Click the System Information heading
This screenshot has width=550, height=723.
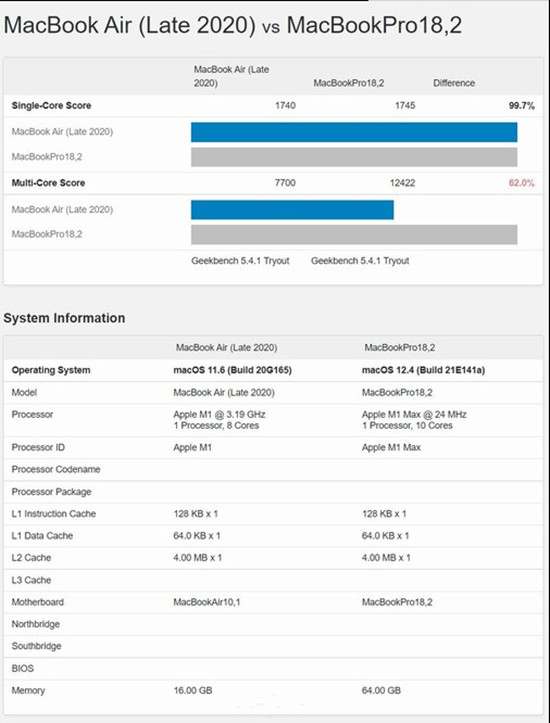64,318
